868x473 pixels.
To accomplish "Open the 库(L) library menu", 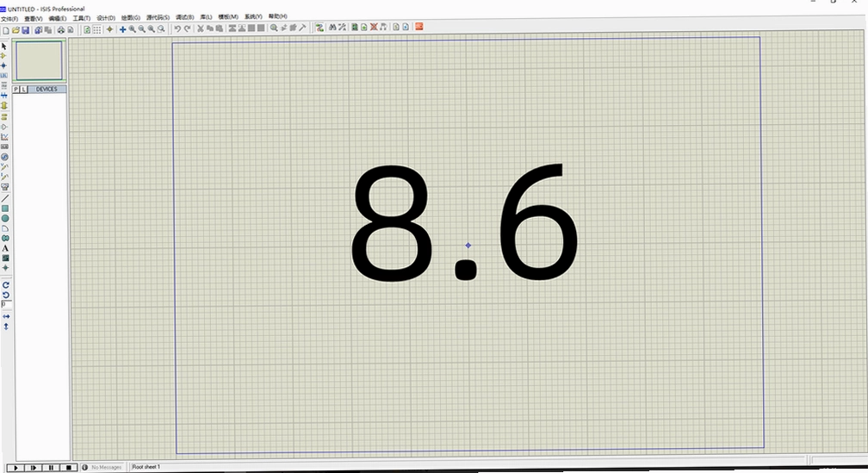I will click(206, 17).
